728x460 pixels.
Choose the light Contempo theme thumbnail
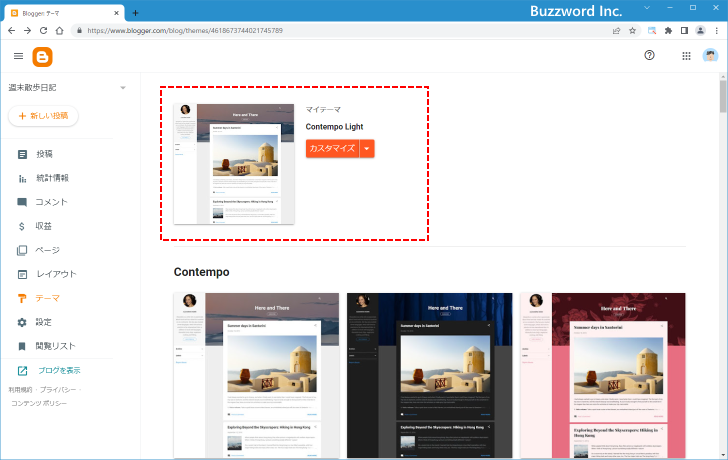point(256,376)
